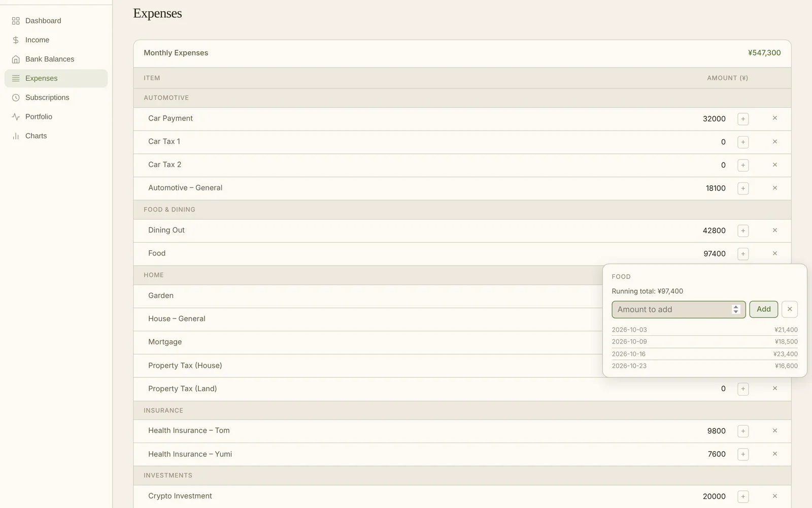Remove the Automotive – General row
812x508 pixels.
pos(775,188)
